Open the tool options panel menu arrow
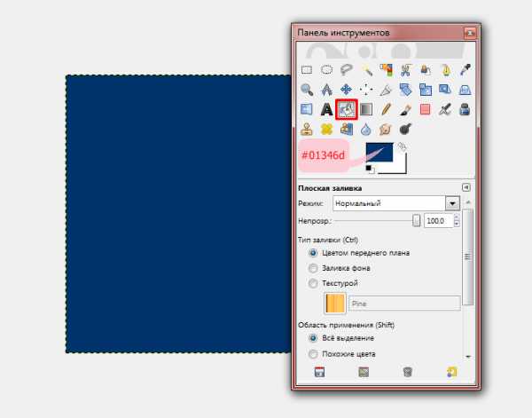The image size is (532, 418). click(x=465, y=187)
